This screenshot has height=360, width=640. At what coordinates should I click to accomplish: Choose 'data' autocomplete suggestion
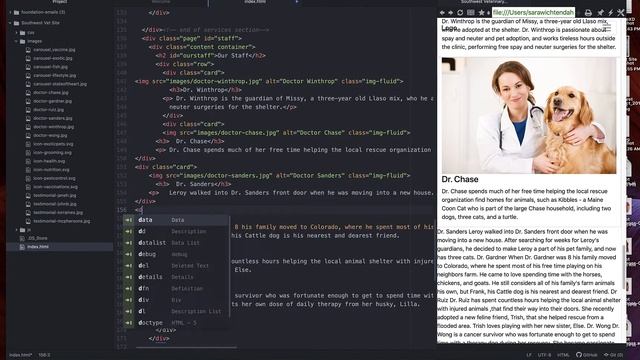click(176, 220)
